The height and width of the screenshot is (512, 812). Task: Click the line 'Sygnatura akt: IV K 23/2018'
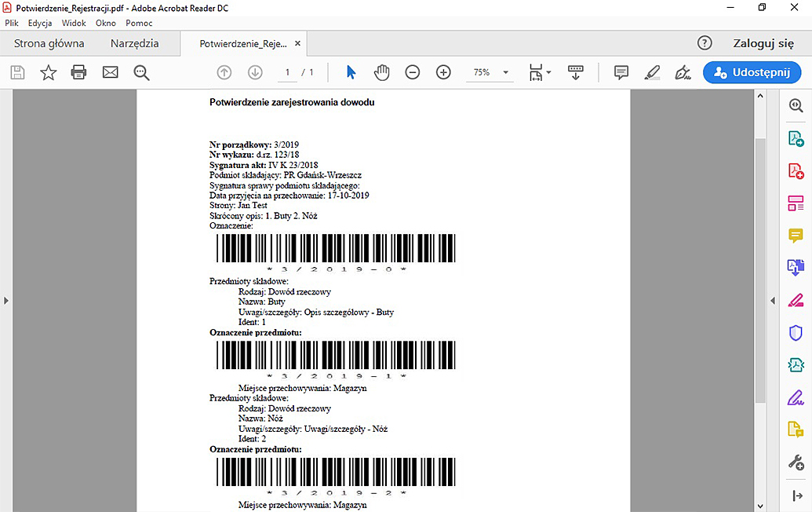tap(264, 165)
